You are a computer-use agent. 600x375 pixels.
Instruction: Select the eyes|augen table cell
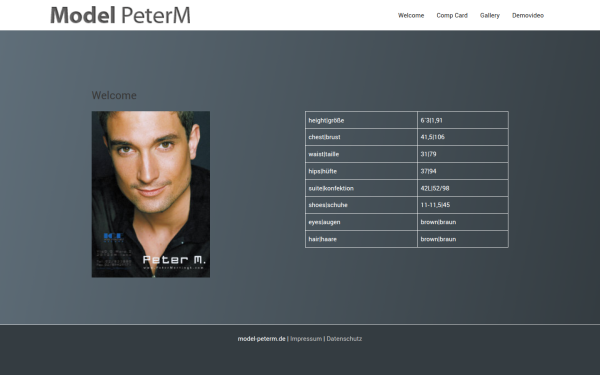[361, 222]
